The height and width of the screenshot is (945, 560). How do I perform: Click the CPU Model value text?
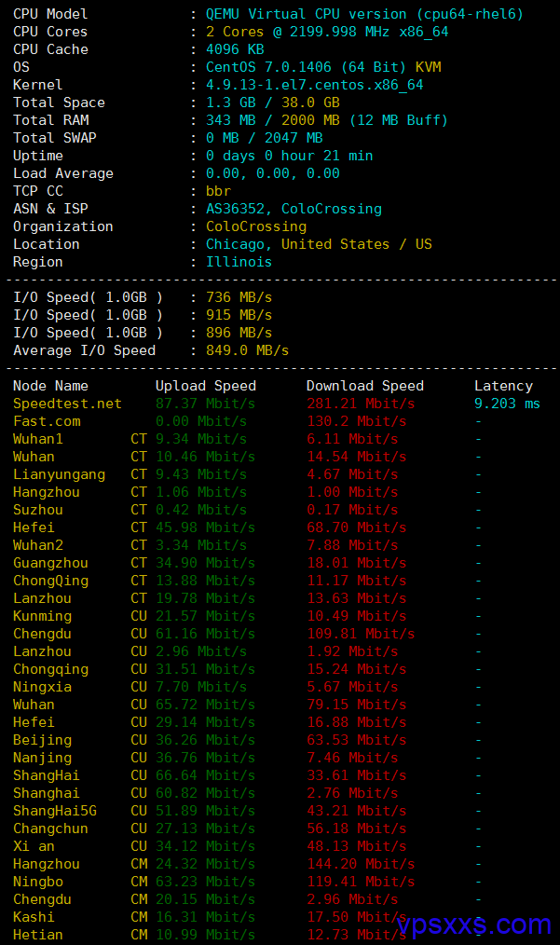[x=364, y=14]
